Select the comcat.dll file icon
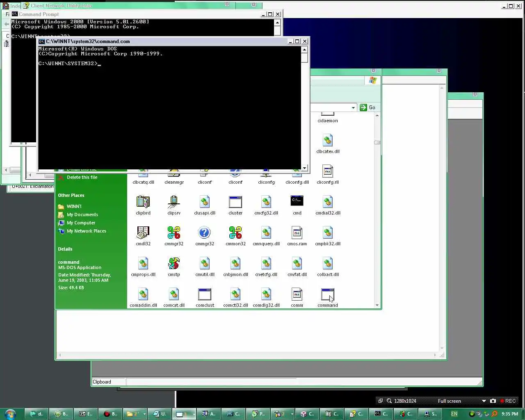525x420 pixels. point(174,294)
